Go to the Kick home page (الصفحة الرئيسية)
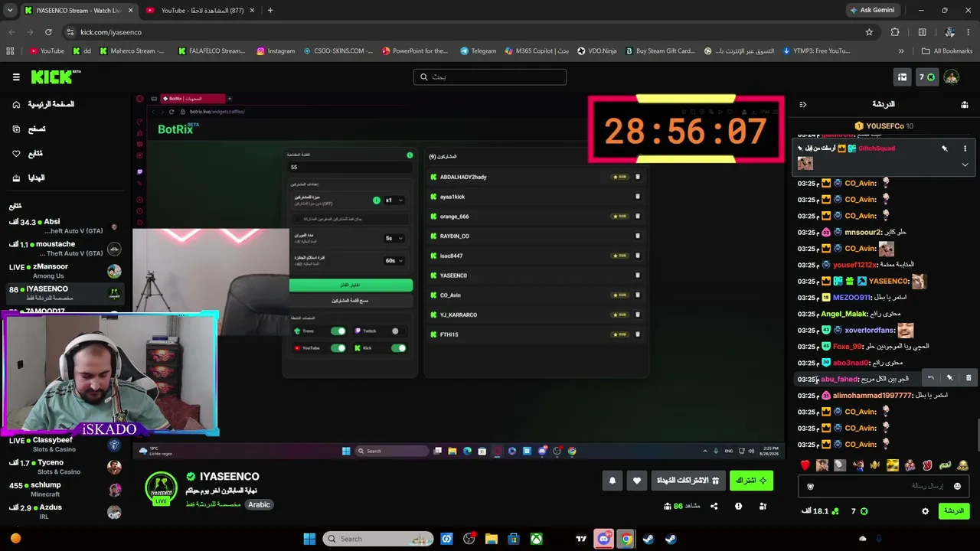980x551 pixels. pos(44,104)
